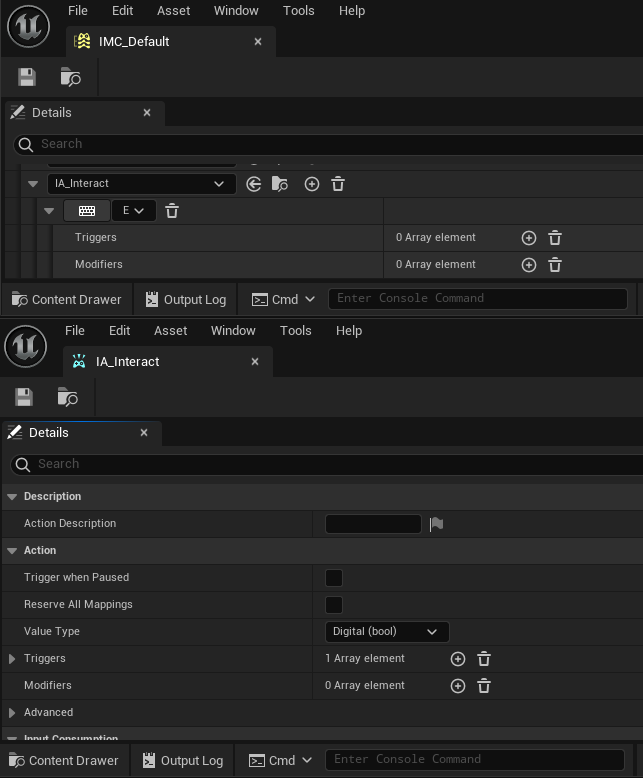Add a new key mapping to IA_Interact
Viewport: 643px width, 778px height.
(312, 184)
